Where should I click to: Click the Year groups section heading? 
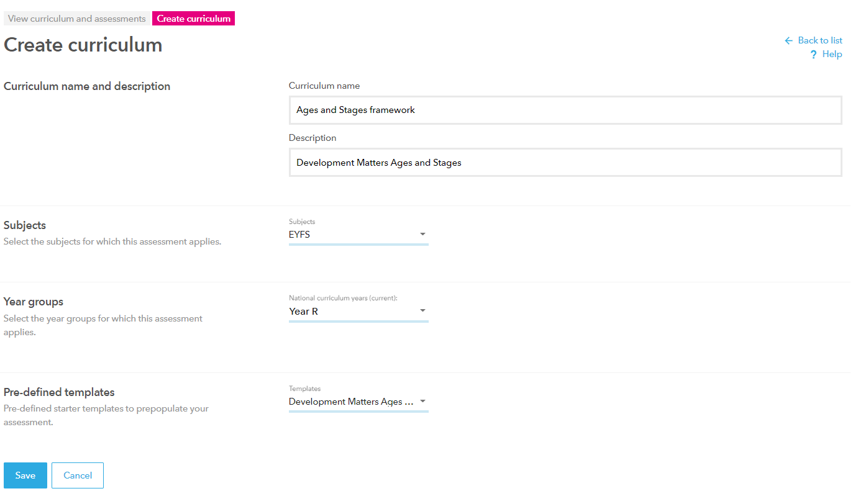coord(34,302)
